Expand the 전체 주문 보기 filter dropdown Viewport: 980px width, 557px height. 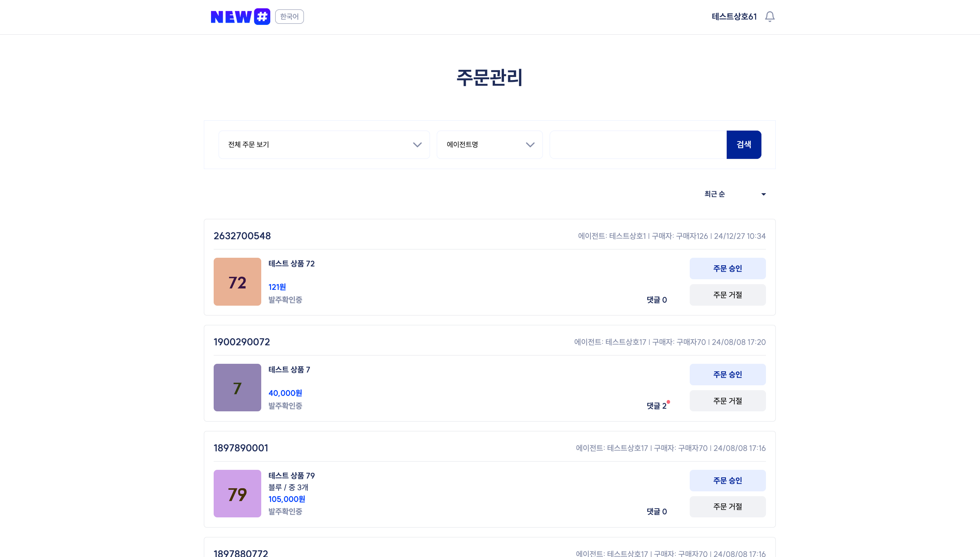(324, 145)
